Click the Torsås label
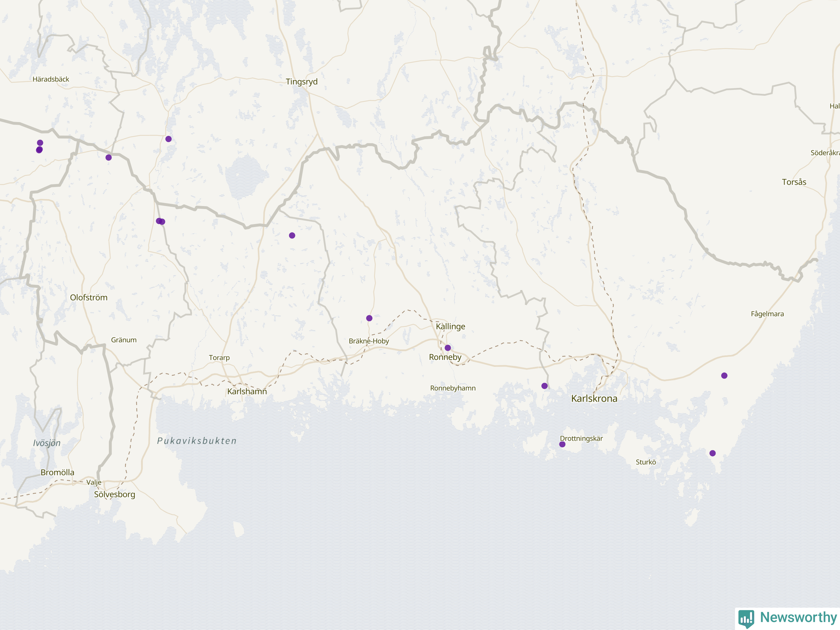The height and width of the screenshot is (630, 840). coord(794,182)
